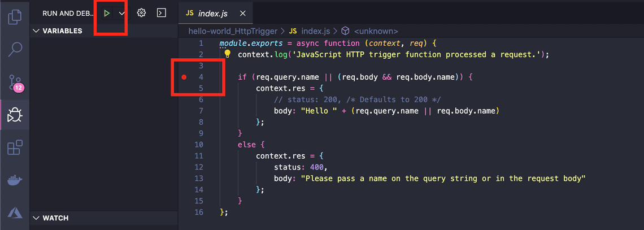Open Source Control with 12 pending changes
The height and width of the screenshot is (230, 644).
coord(15,83)
